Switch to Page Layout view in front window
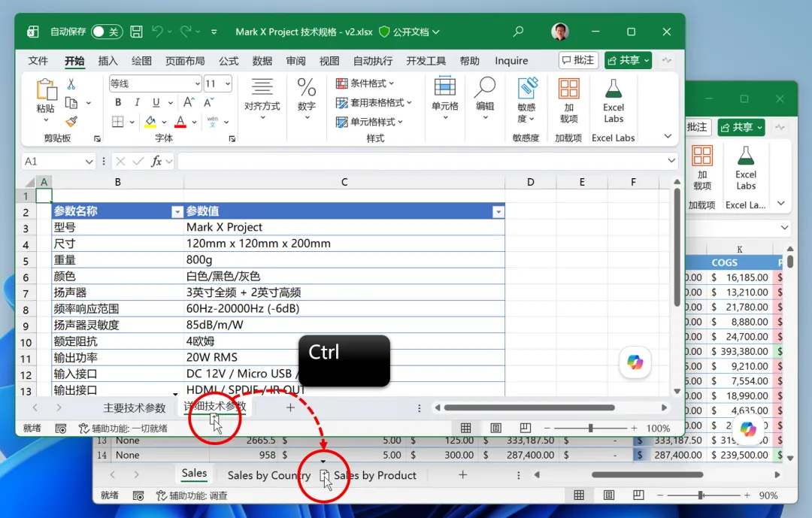The width and height of the screenshot is (812, 518). (495, 428)
